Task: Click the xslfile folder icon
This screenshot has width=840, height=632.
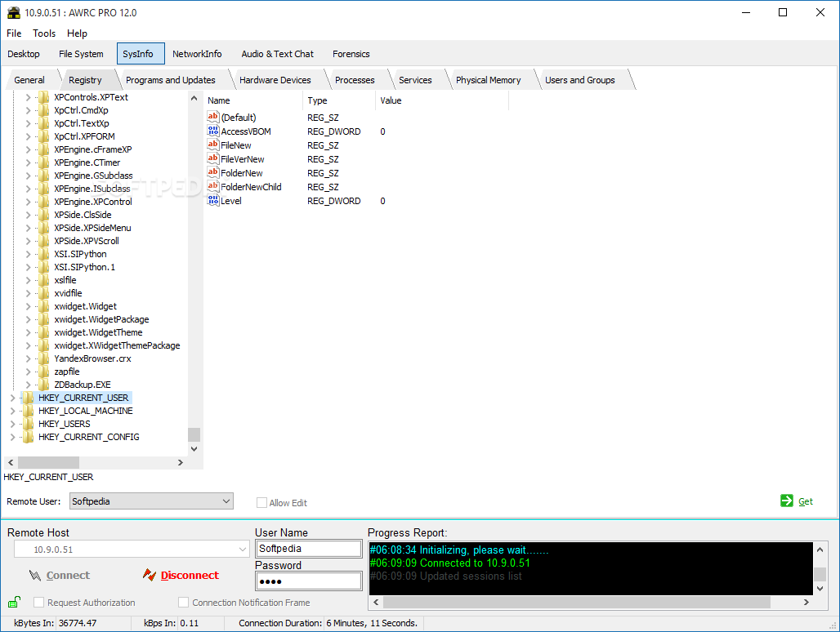Action: pyautogui.click(x=44, y=280)
